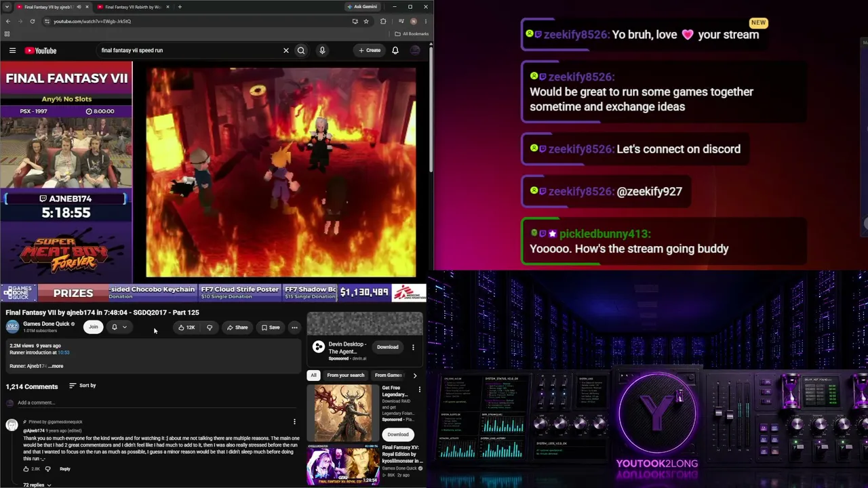Viewport: 868px width, 488px height.
Task: Bookmark this page with the star
Action: pos(366,21)
